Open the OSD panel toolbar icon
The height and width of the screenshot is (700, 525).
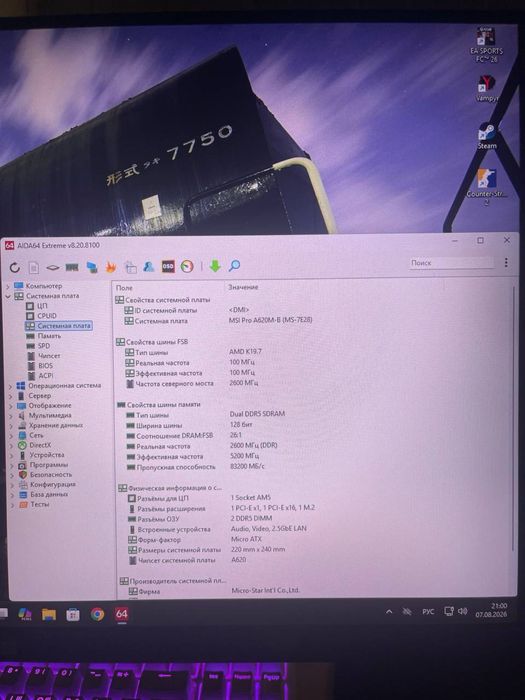tap(168, 266)
